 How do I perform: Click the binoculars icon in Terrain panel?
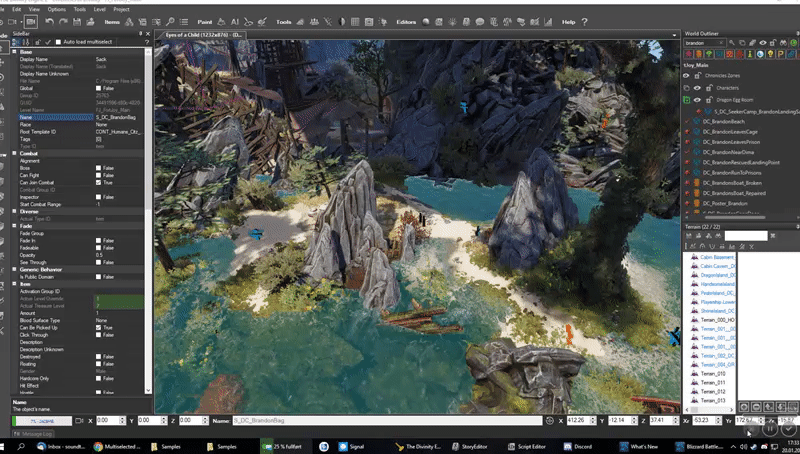(718, 236)
